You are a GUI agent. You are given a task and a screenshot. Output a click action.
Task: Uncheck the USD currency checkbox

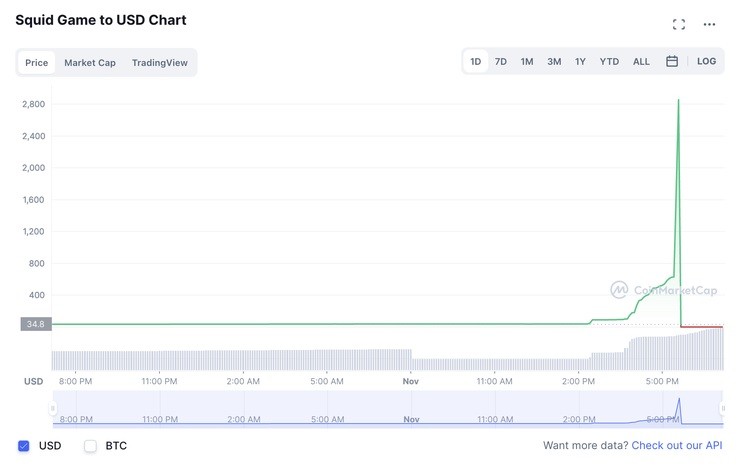[23, 446]
